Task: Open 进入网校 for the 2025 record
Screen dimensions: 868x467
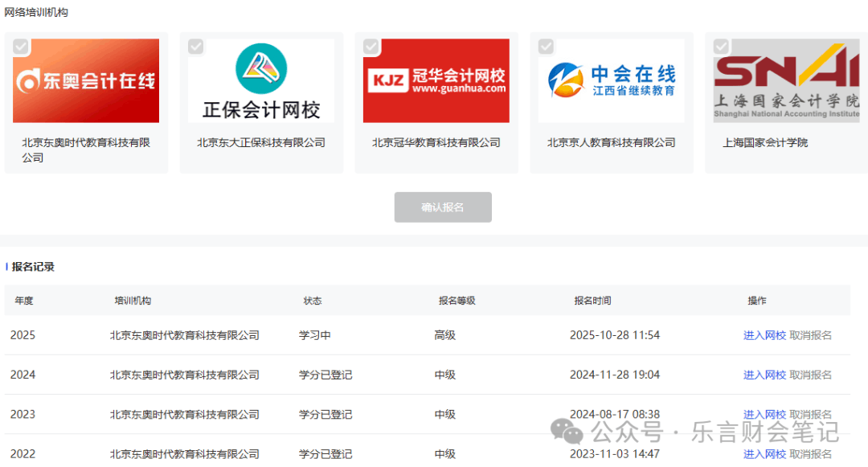Action: [x=764, y=335]
